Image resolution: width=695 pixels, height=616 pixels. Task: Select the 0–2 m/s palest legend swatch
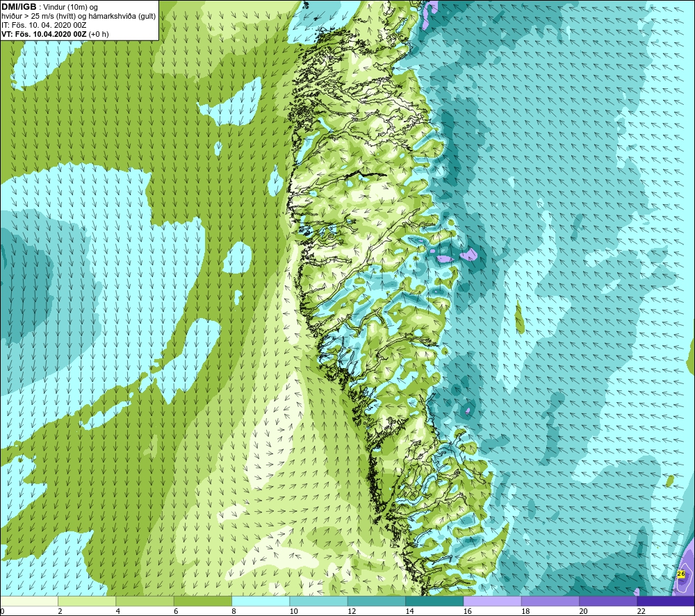tap(29, 601)
